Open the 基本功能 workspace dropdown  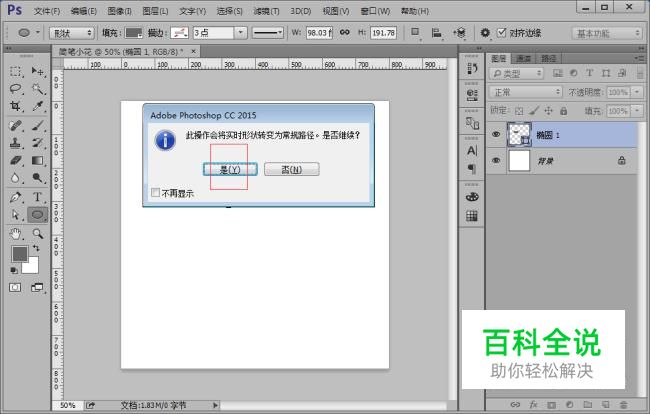(x=607, y=33)
